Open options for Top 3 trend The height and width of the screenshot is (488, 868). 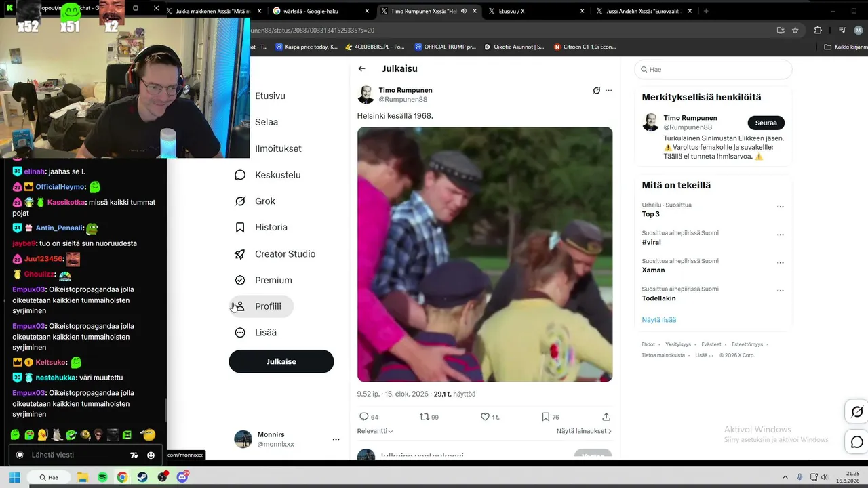[x=780, y=207]
